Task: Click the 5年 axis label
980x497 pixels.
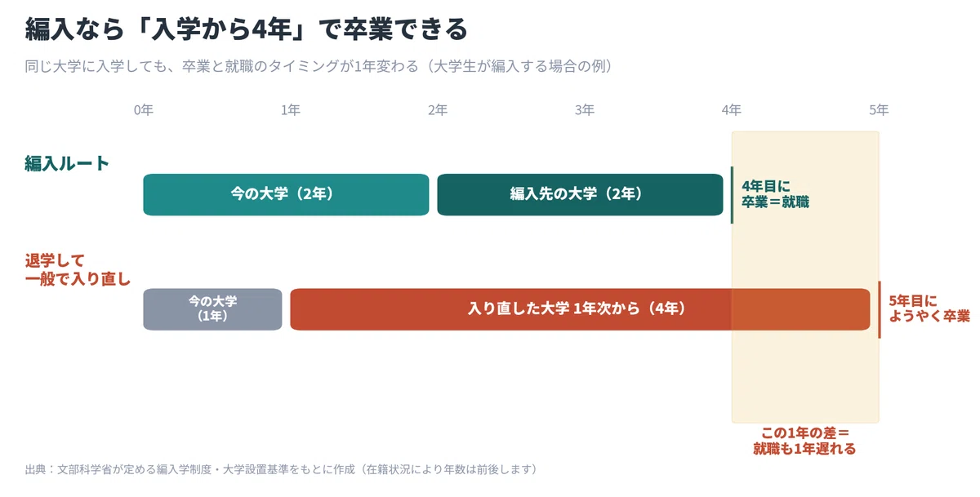Action: [x=879, y=110]
